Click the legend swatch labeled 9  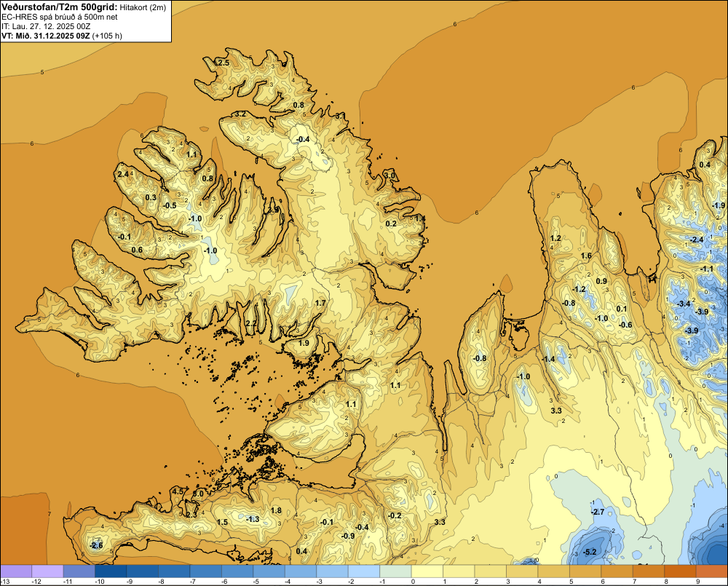pyautogui.click(x=712, y=571)
